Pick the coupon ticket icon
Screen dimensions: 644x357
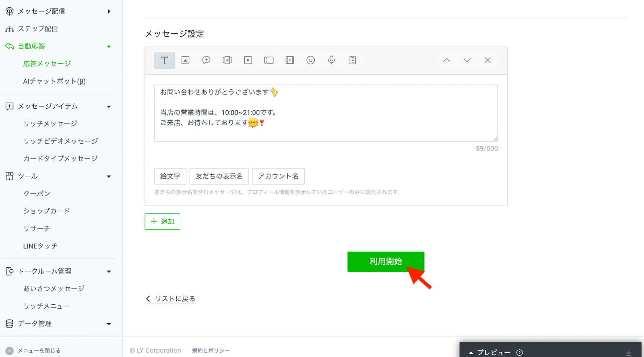(269, 60)
